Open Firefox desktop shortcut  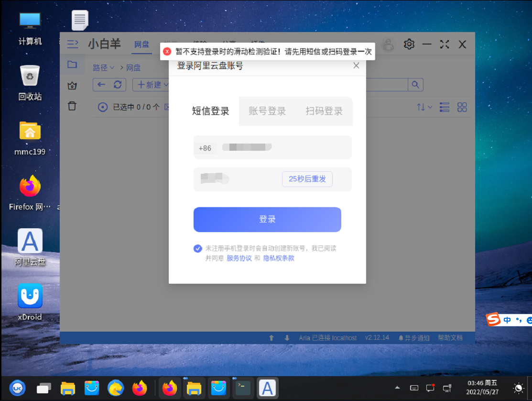(30, 193)
